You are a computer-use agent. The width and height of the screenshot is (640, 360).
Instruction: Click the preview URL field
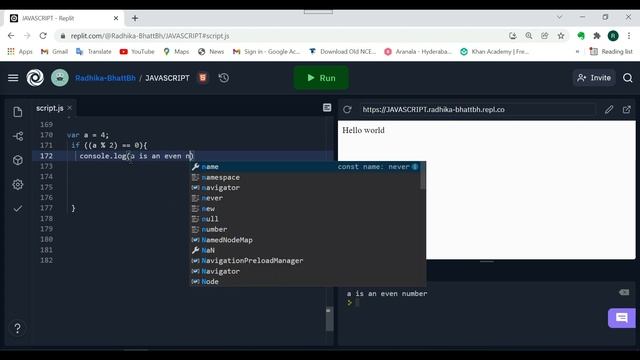pos(477,109)
